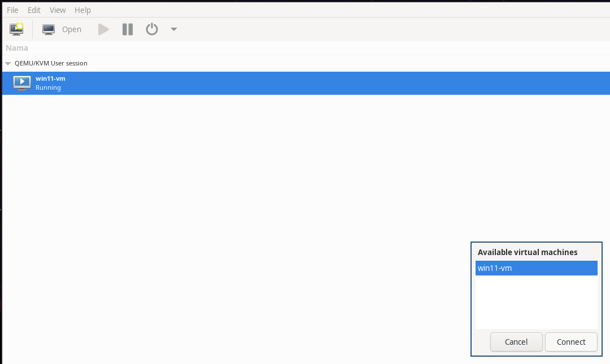The image size is (610, 364).
Task: Click the create new virtual machine icon
Action: click(16, 29)
